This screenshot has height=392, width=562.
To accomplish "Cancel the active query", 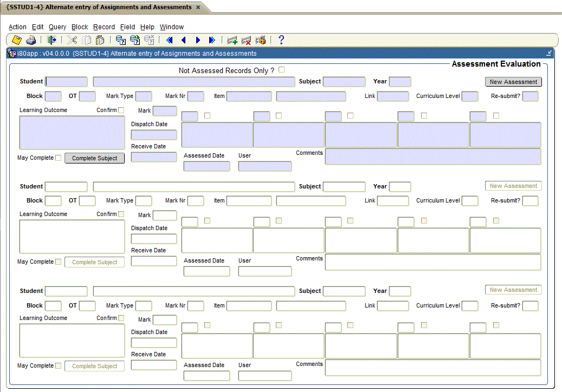I will coord(149,40).
